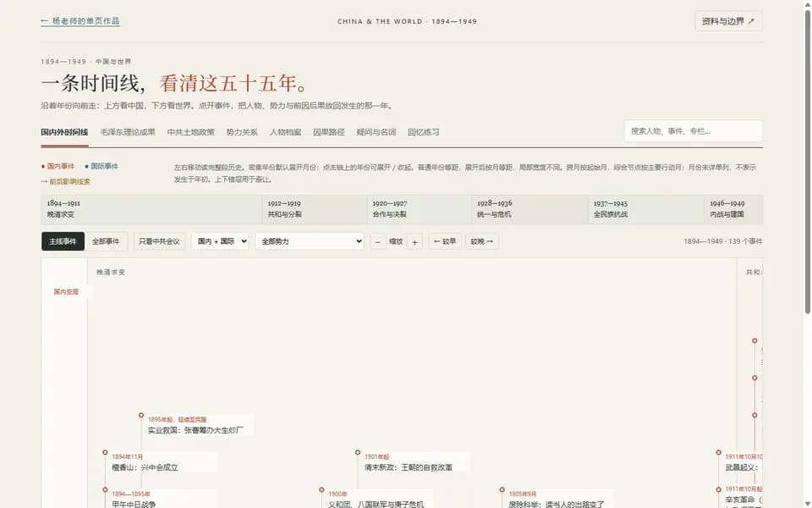Click the circle marker of 兴中会成立 event
This screenshot has width=812, height=508.
(105, 452)
